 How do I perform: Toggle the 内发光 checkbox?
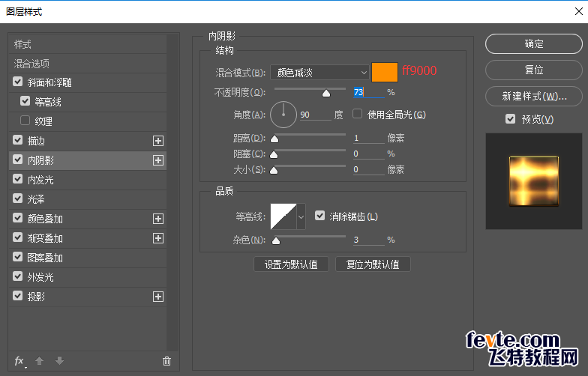pos(18,179)
